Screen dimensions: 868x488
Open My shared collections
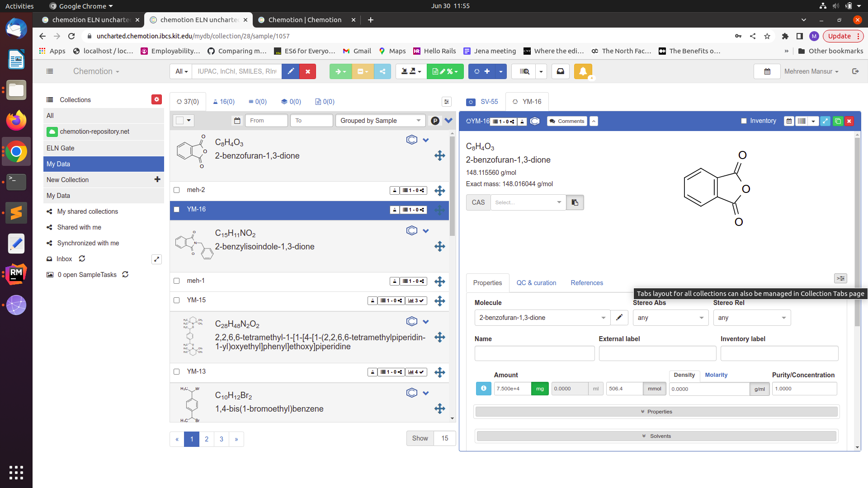(x=87, y=211)
